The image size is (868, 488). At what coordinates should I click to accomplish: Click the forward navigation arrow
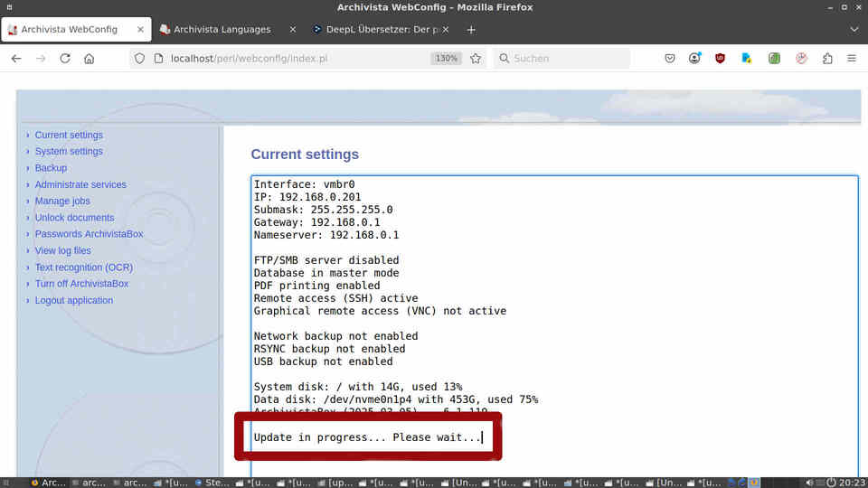click(x=41, y=58)
